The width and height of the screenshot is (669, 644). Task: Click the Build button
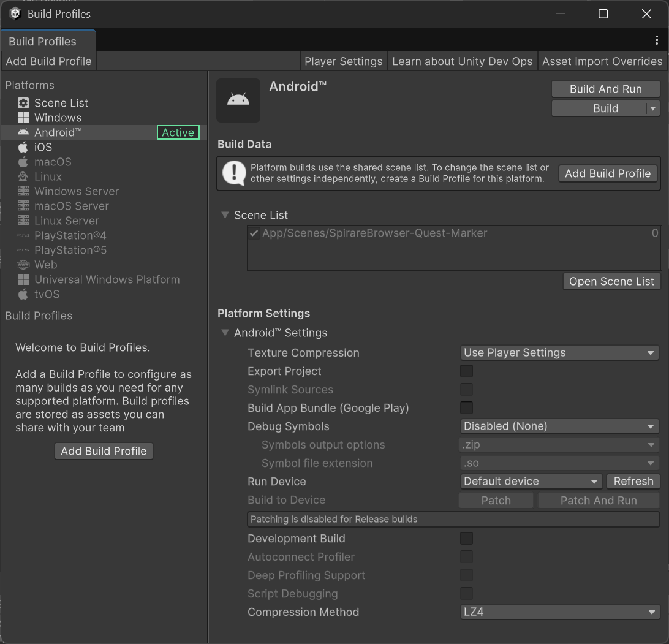point(599,108)
